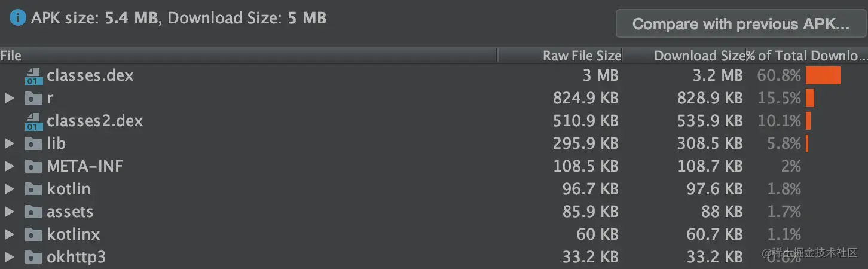Click the orange 60.8% download bar
This screenshot has height=269, width=868.
tap(823, 75)
